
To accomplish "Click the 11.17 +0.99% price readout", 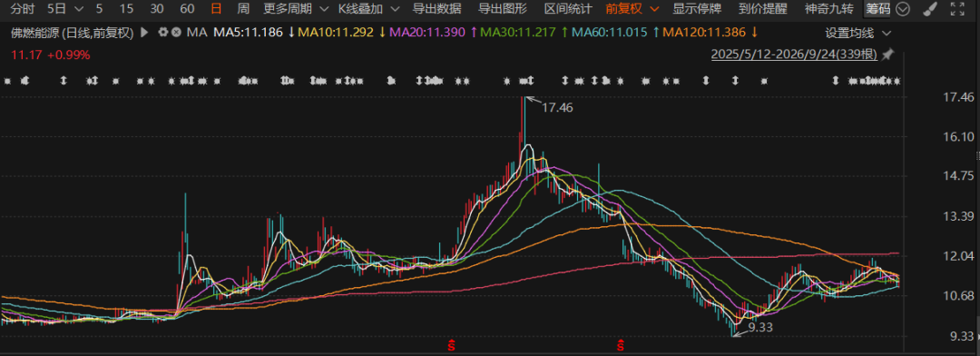I will pyautogui.click(x=51, y=55).
